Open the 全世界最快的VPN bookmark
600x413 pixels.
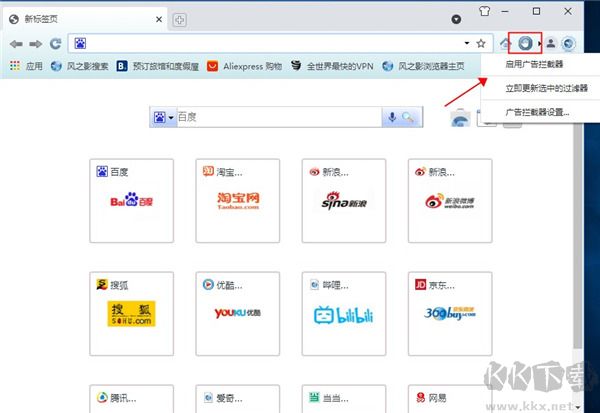click(336, 67)
